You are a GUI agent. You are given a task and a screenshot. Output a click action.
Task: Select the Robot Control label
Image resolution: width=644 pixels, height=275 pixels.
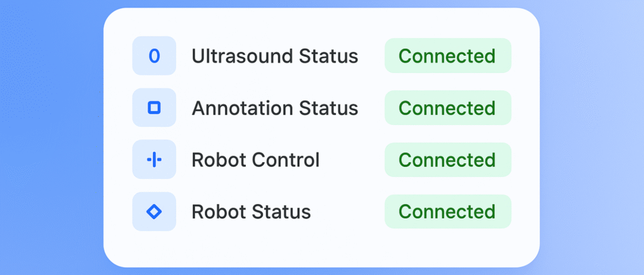(x=255, y=160)
